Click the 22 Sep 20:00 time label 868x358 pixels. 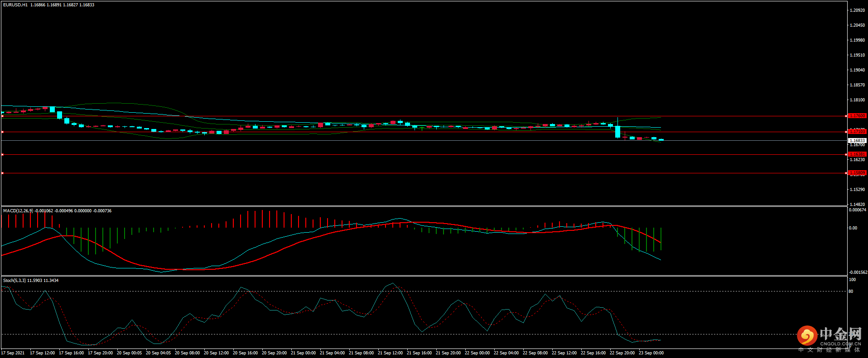click(622, 353)
